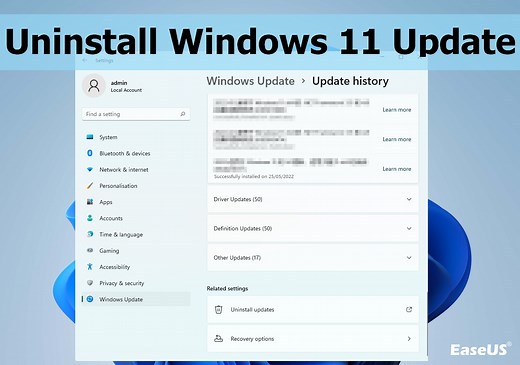Select Gaming label in sidebar

[x=109, y=250]
